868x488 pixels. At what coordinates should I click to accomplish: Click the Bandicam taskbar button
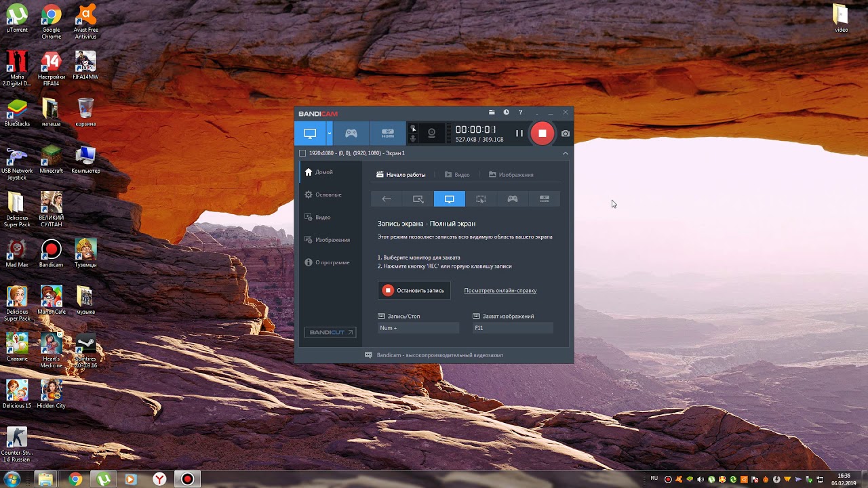187,479
